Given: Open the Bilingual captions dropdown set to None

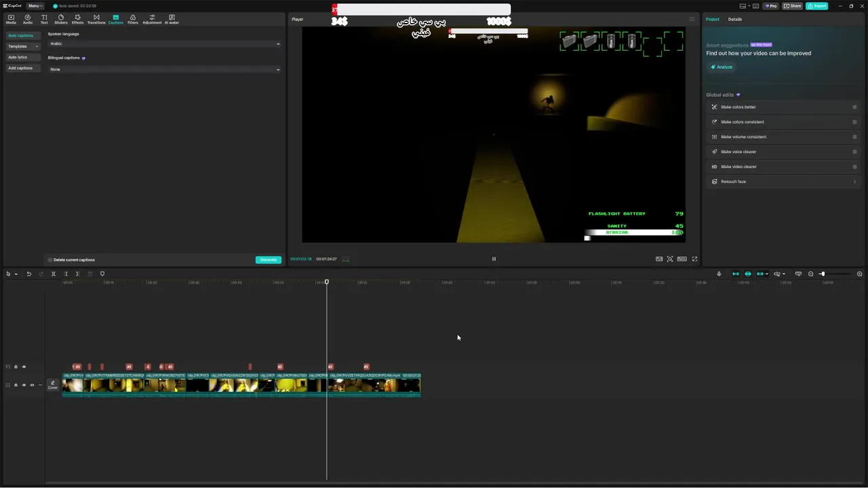Looking at the screenshot, I should coord(164,69).
